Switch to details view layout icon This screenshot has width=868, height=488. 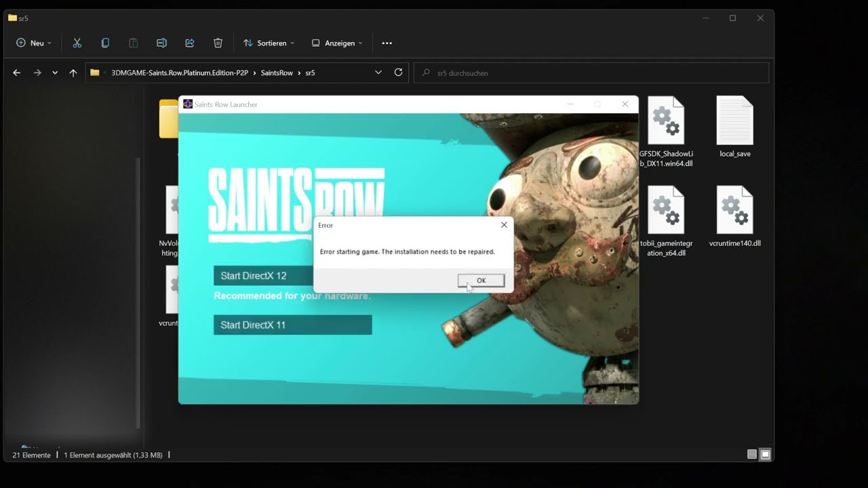pos(752,455)
